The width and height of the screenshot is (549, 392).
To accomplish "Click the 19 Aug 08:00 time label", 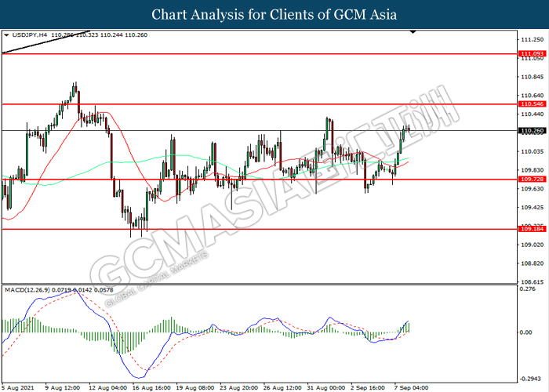I will (195, 388).
